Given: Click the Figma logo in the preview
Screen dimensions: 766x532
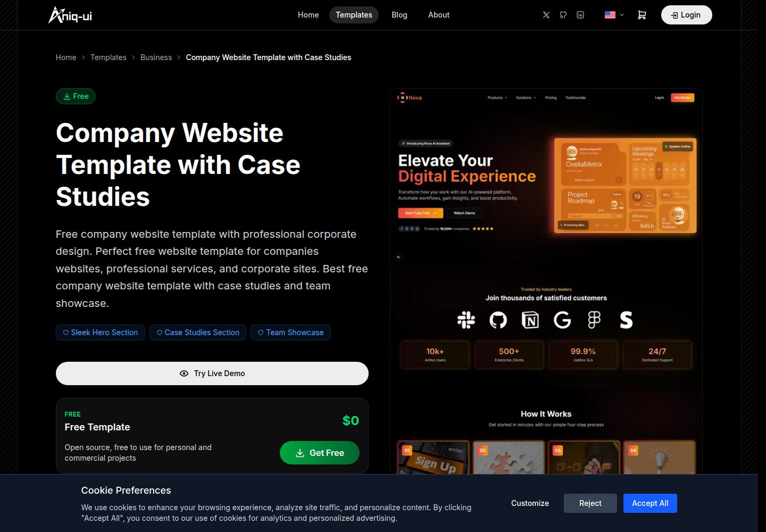Looking at the screenshot, I should click(x=594, y=320).
